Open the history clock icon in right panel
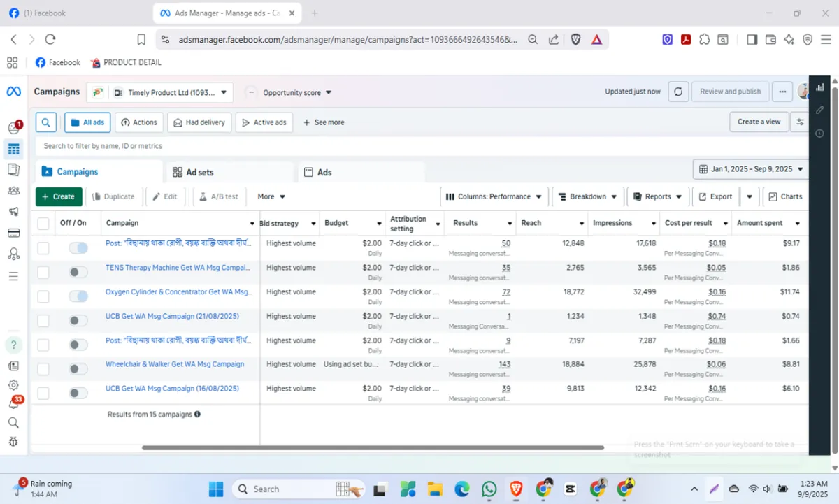Image resolution: width=839 pixels, height=504 pixels. [x=819, y=133]
